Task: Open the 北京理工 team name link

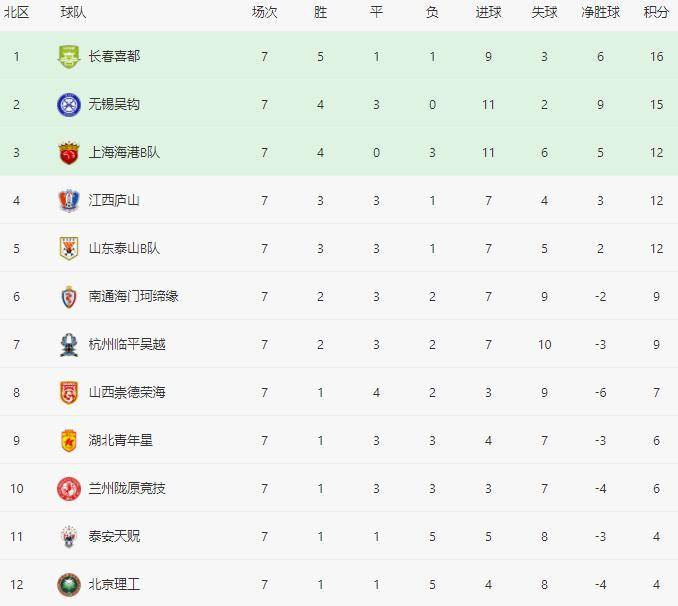Action: tap(114, 584)
